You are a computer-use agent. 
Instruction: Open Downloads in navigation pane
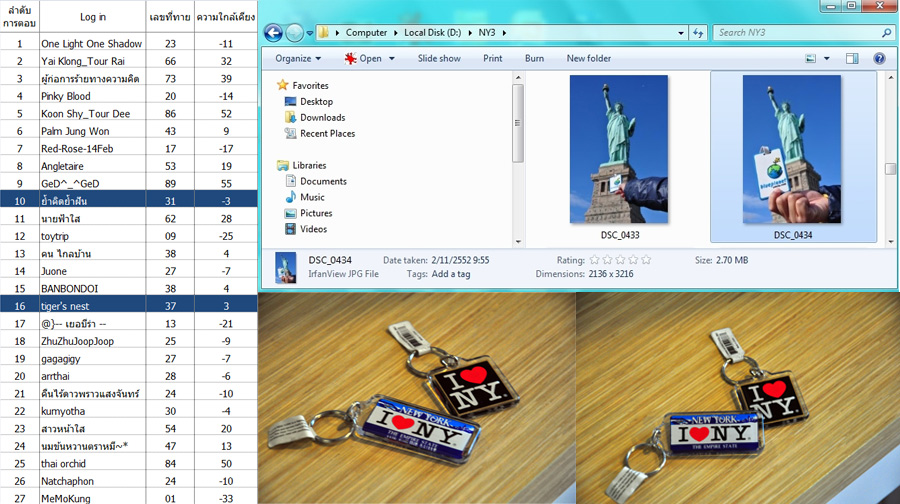tap(323, 118)
